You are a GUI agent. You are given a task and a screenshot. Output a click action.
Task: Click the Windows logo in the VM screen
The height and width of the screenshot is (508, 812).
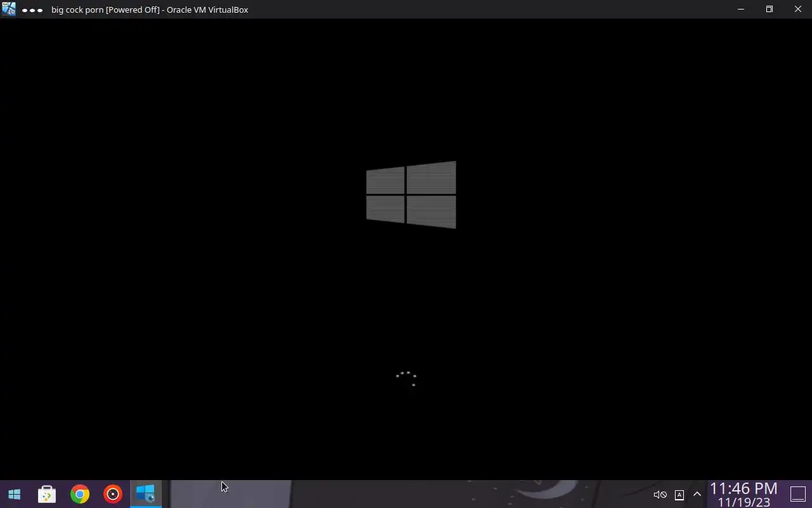tap(411, 194)
